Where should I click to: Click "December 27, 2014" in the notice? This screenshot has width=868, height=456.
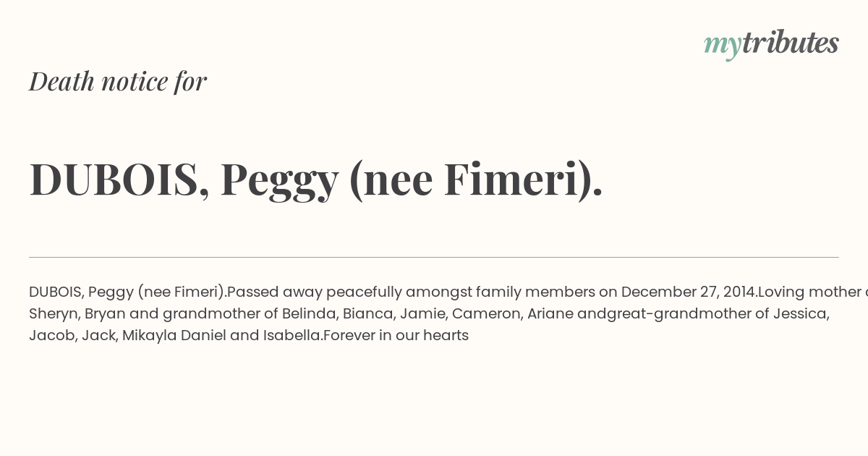(x=687, y=292)
